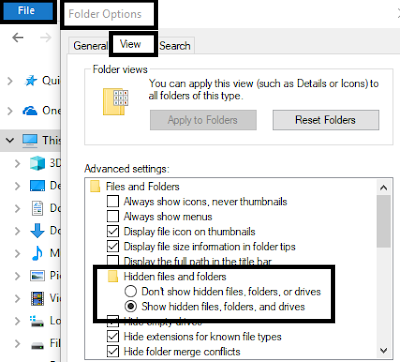Click the scrollbar up arrow in Advanced settings
The width and height of the screenshot is (400, 362).
click(x=384, y=188)
